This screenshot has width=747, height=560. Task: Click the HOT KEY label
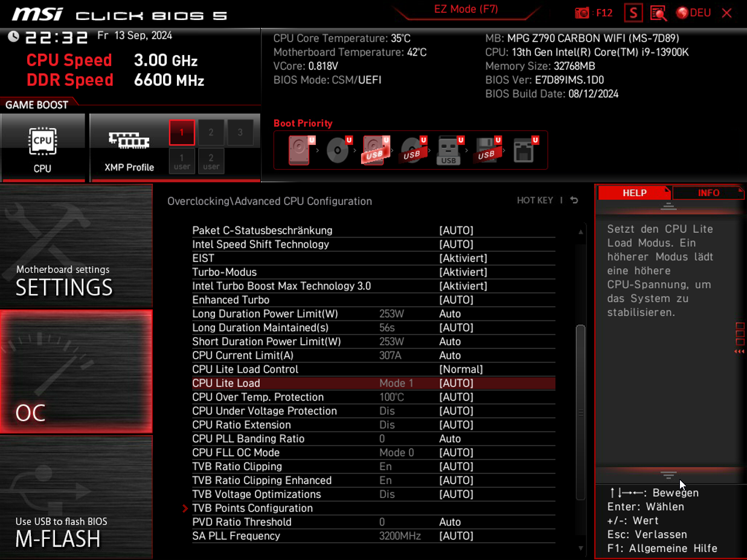click(535, 201)
